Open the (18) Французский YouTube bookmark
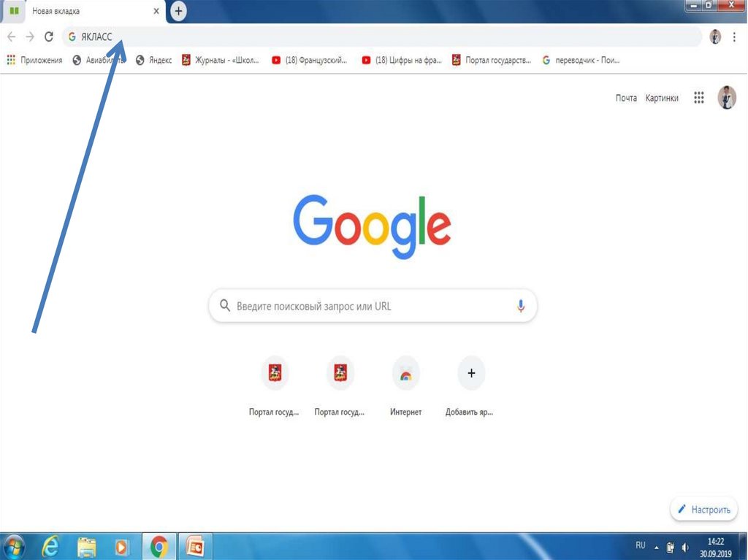Image resolution: width=748 pixels, height=560 pixels. pos(310,60)
